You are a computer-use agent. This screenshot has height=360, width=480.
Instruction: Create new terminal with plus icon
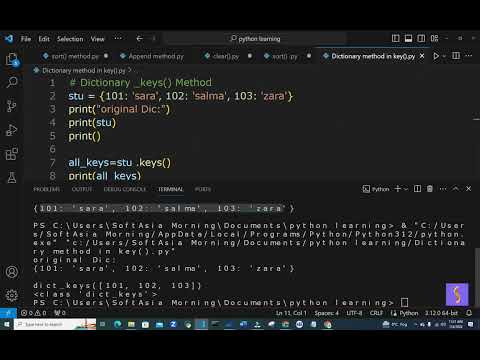397,189
